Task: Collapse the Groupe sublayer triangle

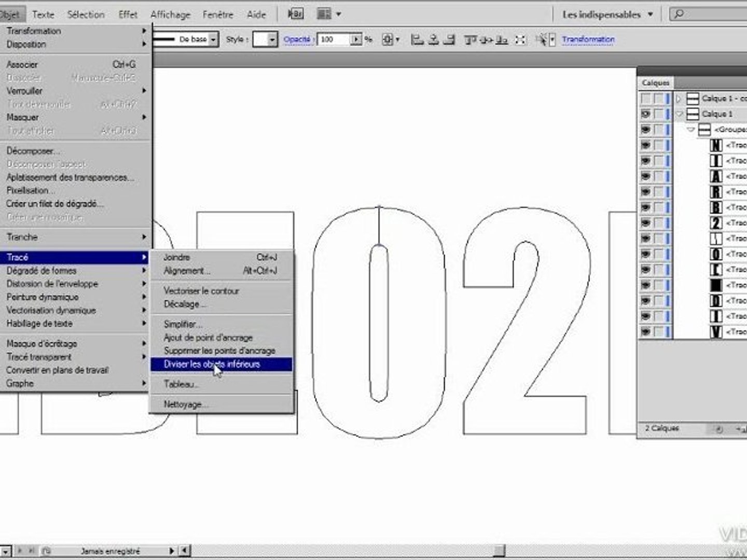Action: tap(690, 130)
